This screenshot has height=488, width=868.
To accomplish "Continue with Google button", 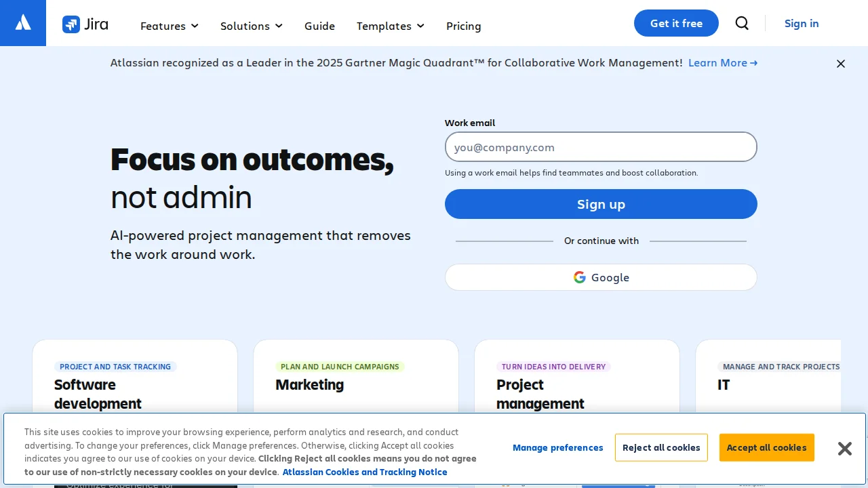I will pos(601,277).
